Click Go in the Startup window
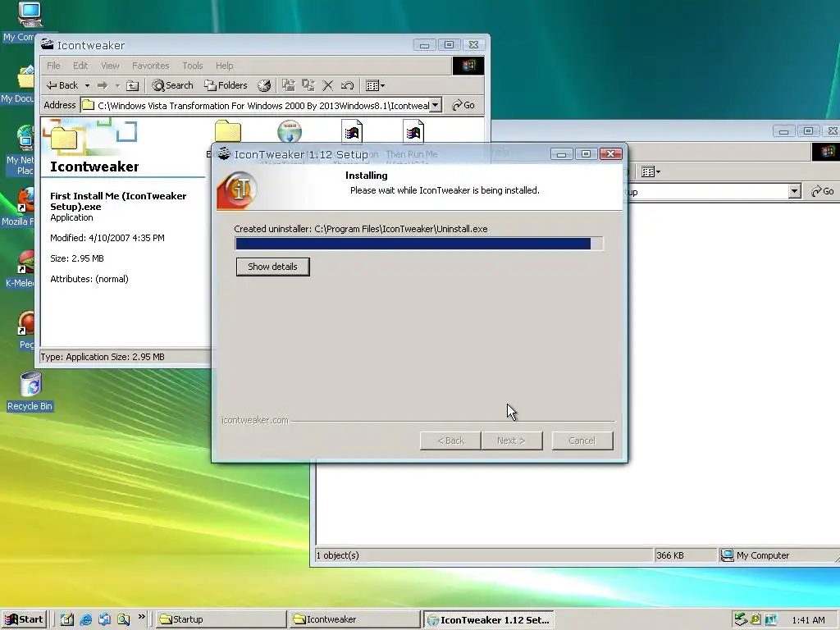The height and width of the screenshot is (630, 840). click(x=822, y=191)
